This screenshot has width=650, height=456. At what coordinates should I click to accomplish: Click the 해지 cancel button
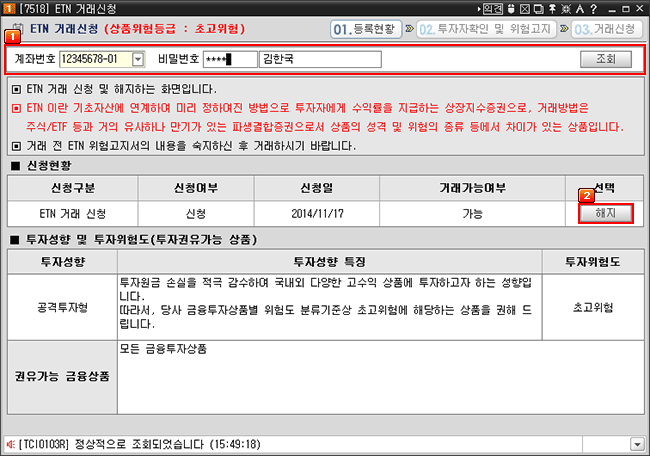click(x=606, y=213)
